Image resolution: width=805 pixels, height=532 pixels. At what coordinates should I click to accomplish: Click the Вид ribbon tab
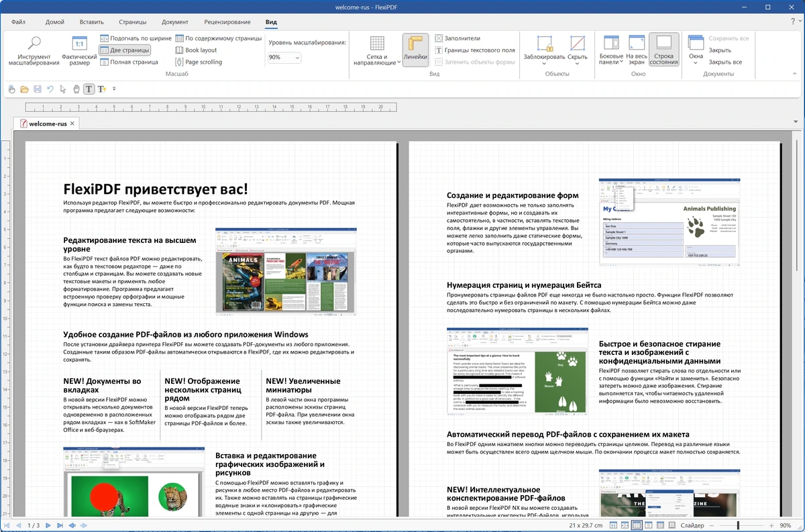tap(271, 22)
